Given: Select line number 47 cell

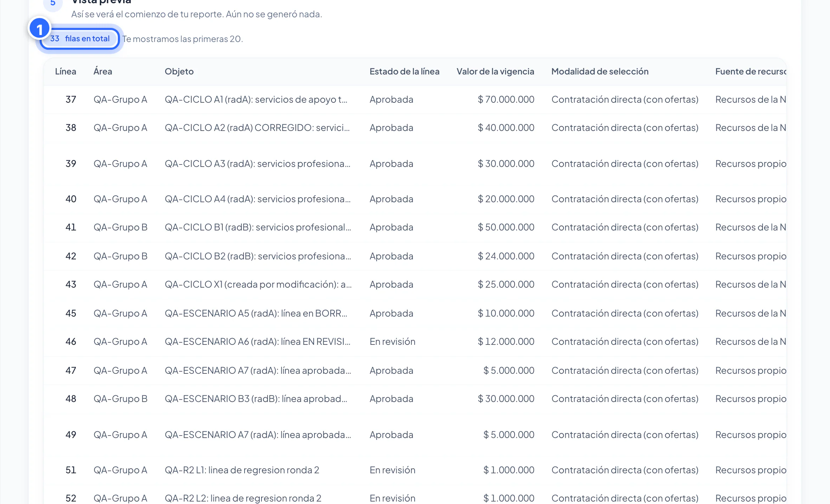Looking at the screenshot, I should click(x=71, y=371).
